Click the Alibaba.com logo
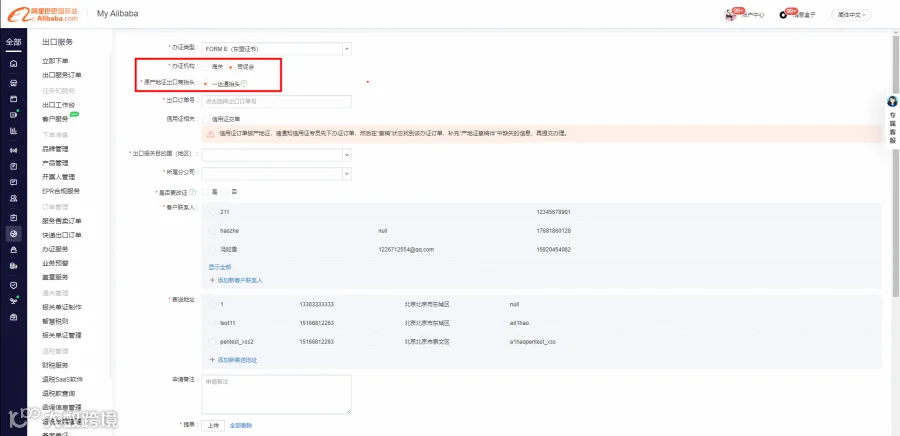900x436 pixels. click(43, 14)
